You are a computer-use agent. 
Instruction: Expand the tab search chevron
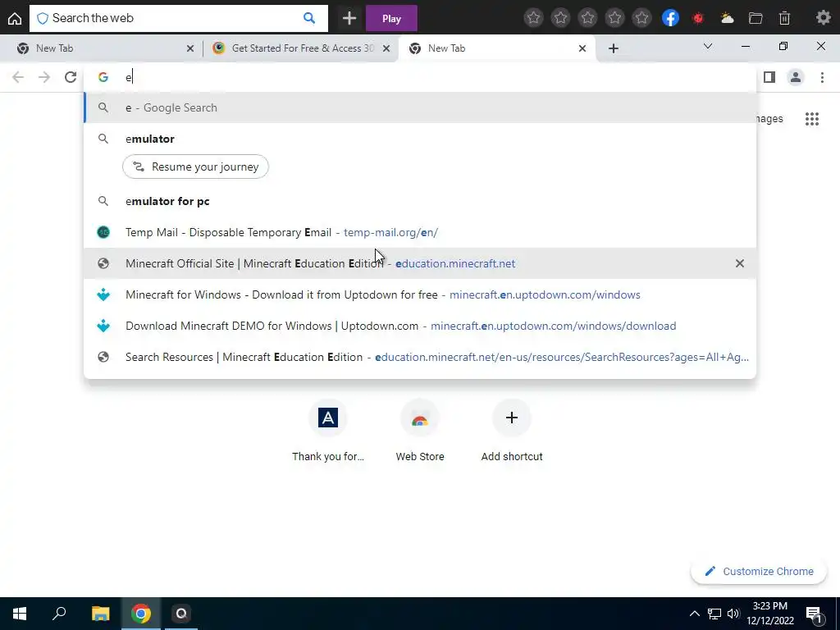point(708,47)
